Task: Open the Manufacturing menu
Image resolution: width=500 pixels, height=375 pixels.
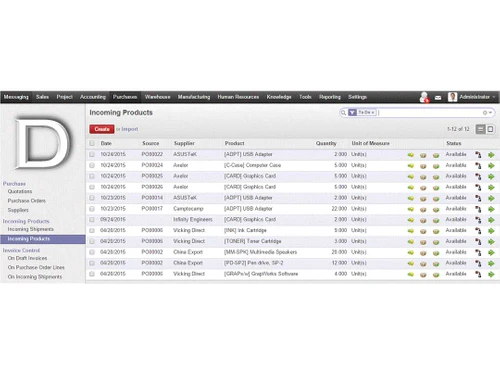Action: click(194, 97)
